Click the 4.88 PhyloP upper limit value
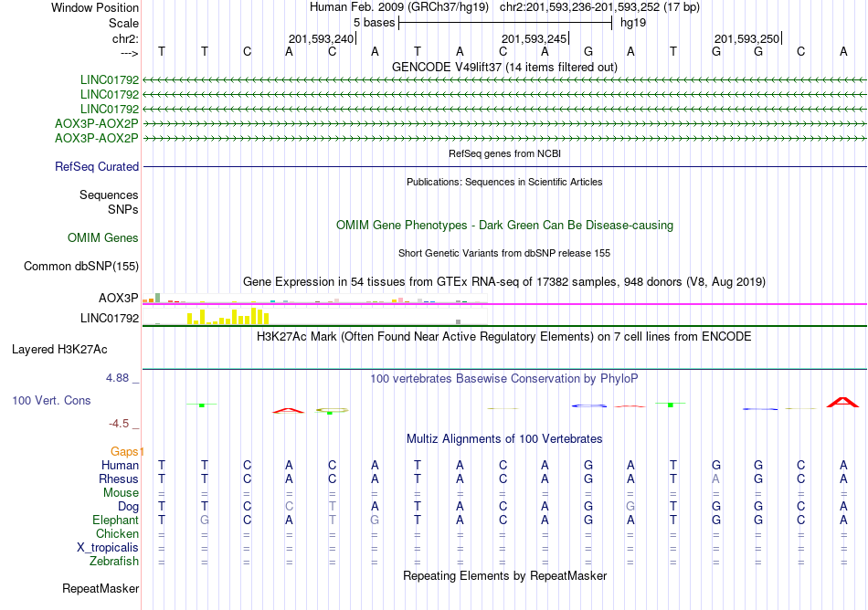The width and height of the screenshot is (868, 610). pyautogui.click(x=117, y=378)
